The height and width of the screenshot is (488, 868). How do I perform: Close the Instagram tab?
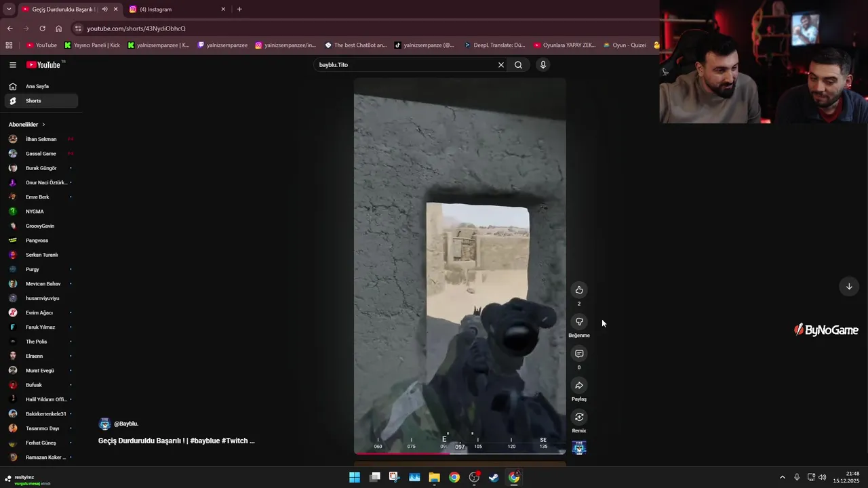(x=223, y=9)
